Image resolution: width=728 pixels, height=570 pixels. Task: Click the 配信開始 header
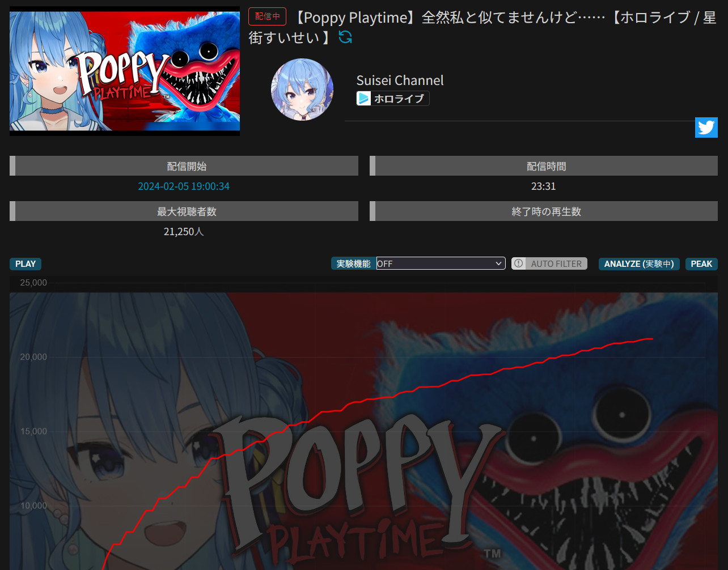click(184, 166)
